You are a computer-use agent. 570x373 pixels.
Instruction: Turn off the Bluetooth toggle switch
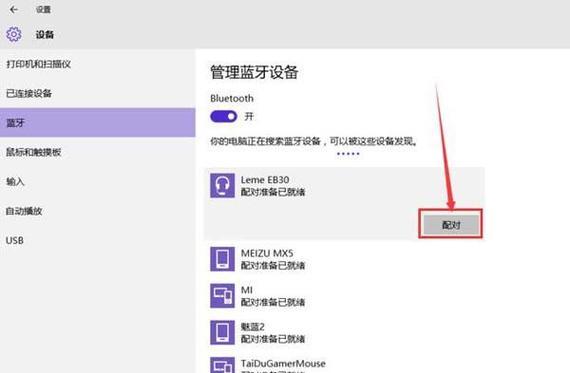(x=223, y=116)
